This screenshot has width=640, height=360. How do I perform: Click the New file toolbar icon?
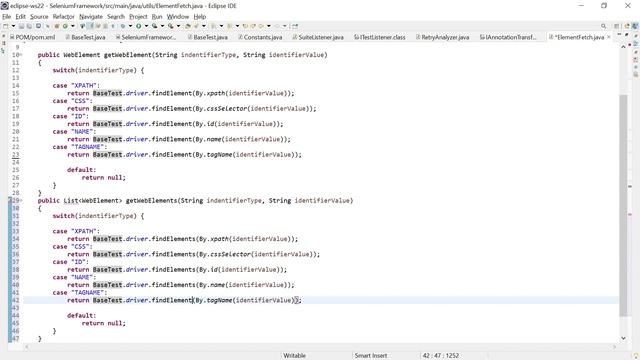tap(5, 26)
